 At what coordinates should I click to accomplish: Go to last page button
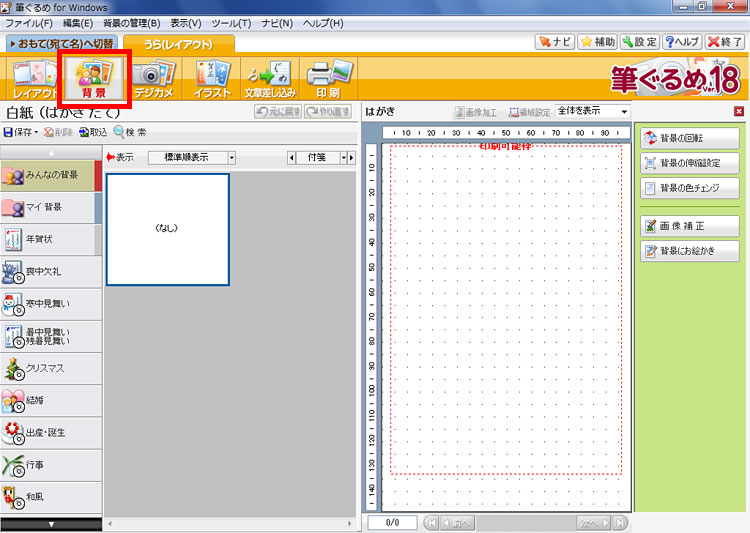620,522
